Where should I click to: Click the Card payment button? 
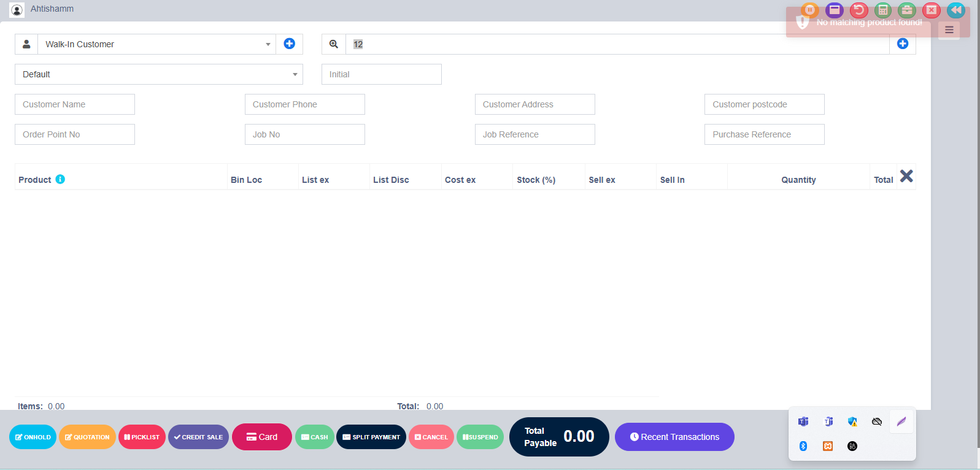(262, 437)
